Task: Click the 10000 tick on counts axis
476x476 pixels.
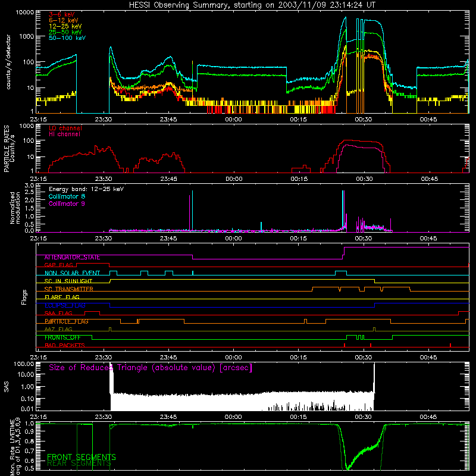Action: click(x=25, y=12)
